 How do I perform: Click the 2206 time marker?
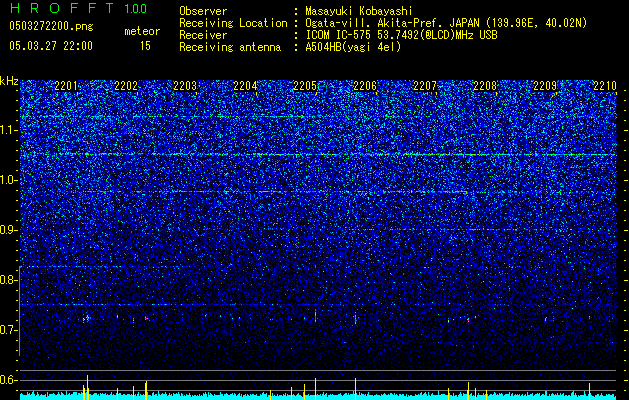[365, 86]
